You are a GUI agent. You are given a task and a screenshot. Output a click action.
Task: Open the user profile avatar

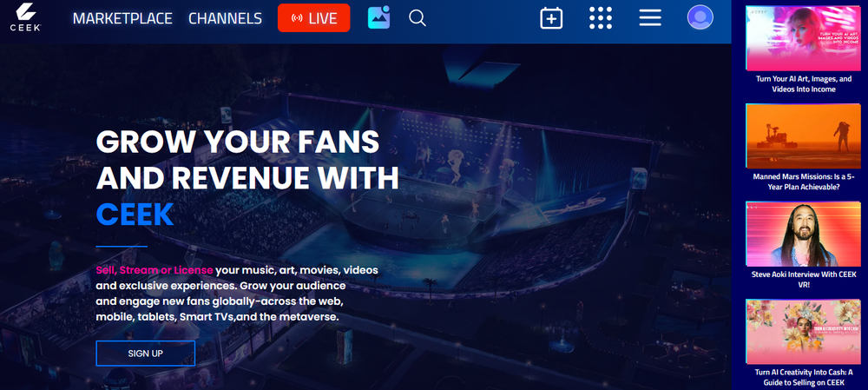(x=700, y=17)
